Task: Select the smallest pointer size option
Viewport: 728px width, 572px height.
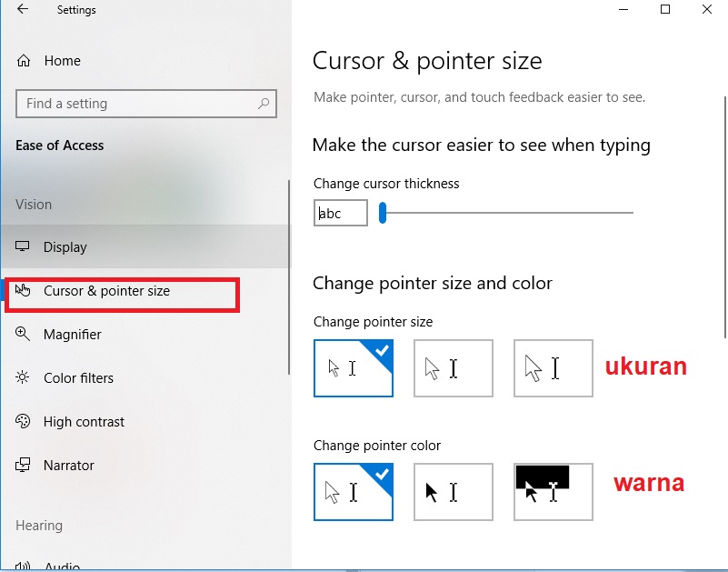Action: point(353,368)
